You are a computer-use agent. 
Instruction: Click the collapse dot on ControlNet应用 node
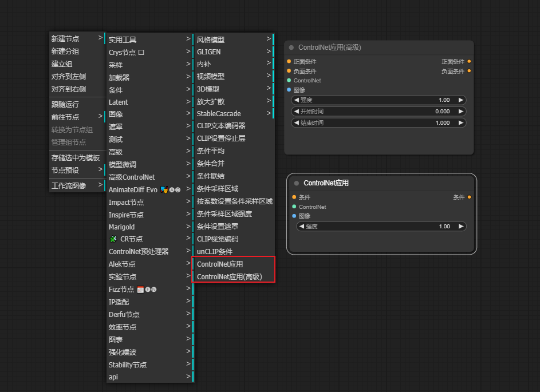[297, 183]
